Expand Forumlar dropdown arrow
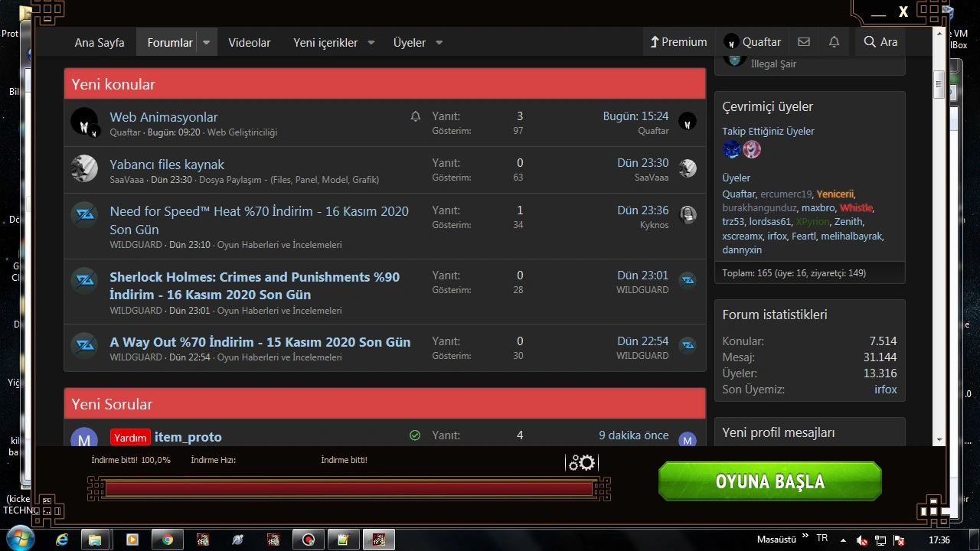The width and height of the screenshot is (980, 551). pos(206,43)
